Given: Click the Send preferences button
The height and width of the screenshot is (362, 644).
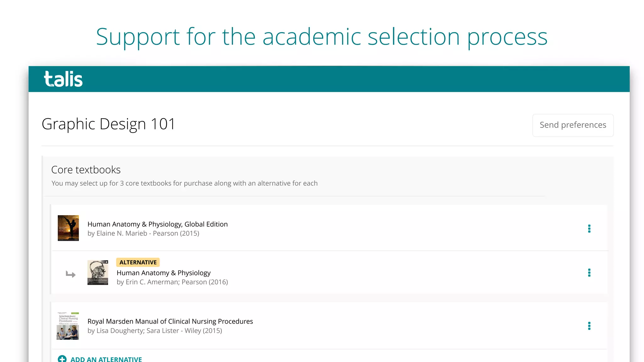Looking at the screenshot, I should (x=573, y=125).
